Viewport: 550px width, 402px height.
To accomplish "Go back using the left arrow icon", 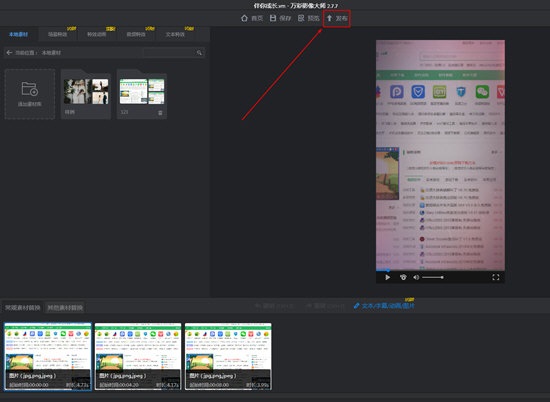I will pos(9,53).
